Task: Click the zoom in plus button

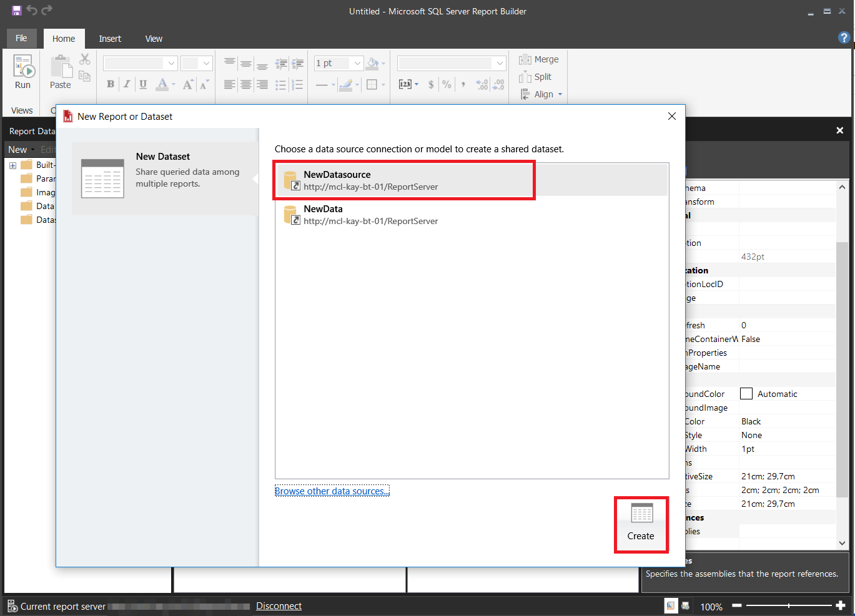Action: 841,605
